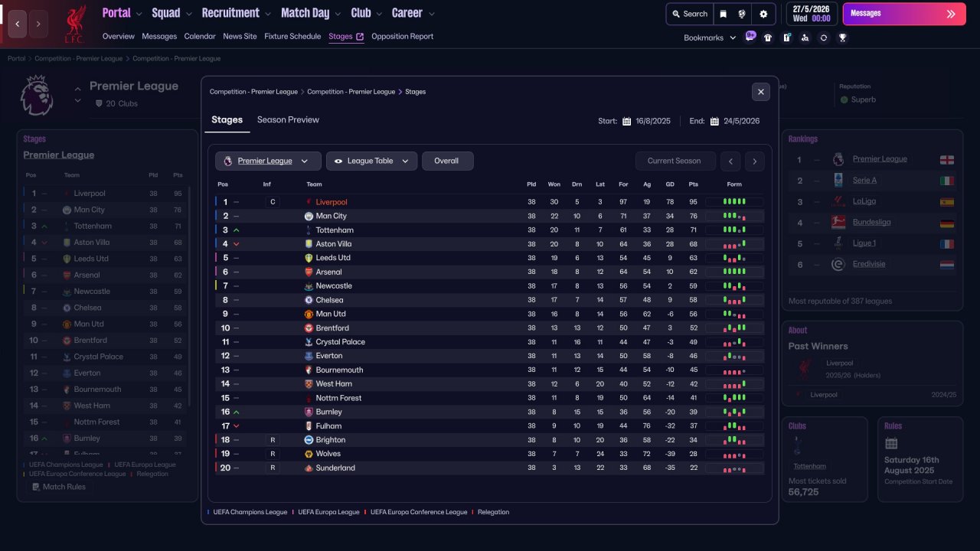Open the Fixture Schedule tab
This screenshot has height=551, width=980.
[292, 37]
